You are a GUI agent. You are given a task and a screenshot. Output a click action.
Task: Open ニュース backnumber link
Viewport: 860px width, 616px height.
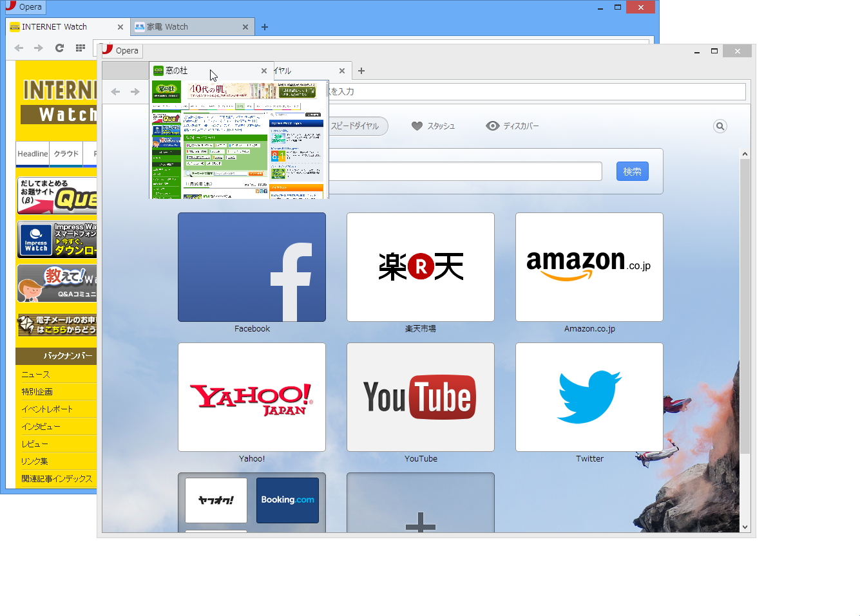point(35,375)
